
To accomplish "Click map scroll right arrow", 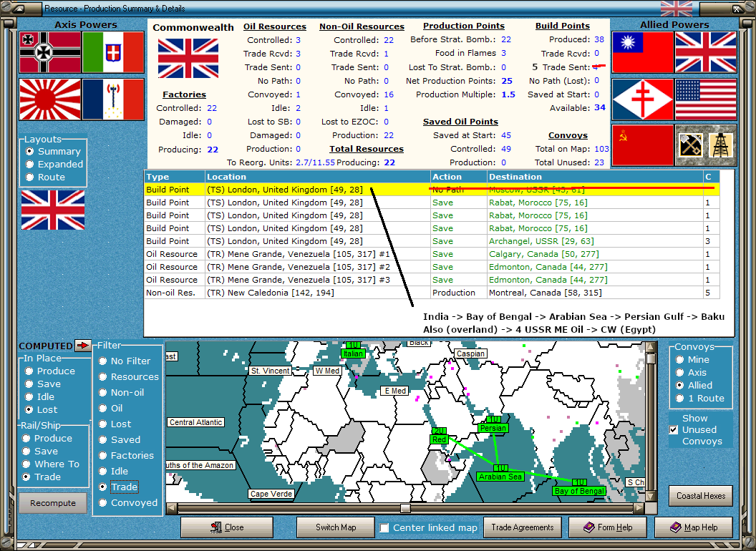I will coord(639,508).
